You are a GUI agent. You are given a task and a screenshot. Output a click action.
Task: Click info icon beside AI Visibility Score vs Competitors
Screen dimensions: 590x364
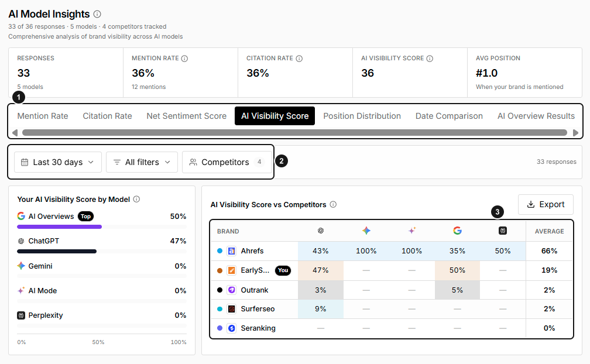333,204
